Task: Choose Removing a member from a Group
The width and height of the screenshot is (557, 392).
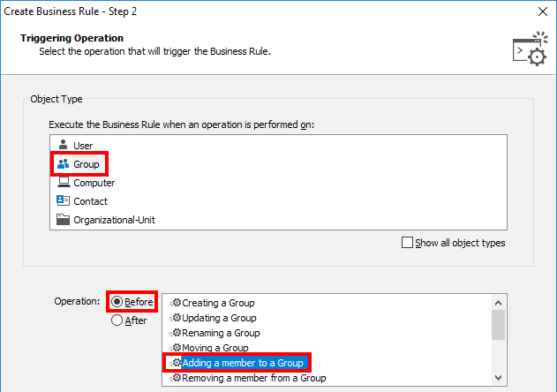Action: (253, 378)
